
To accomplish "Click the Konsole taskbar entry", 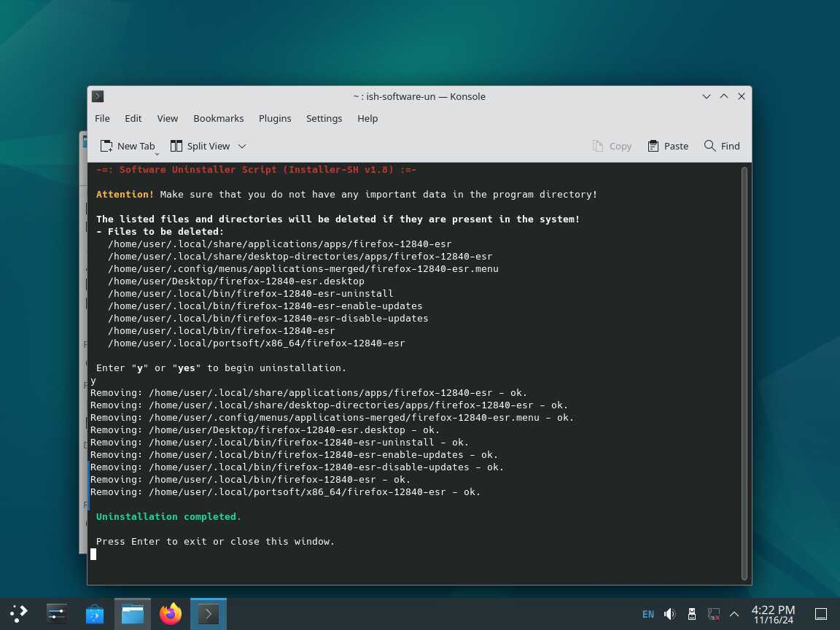I will tap(209, 614).
